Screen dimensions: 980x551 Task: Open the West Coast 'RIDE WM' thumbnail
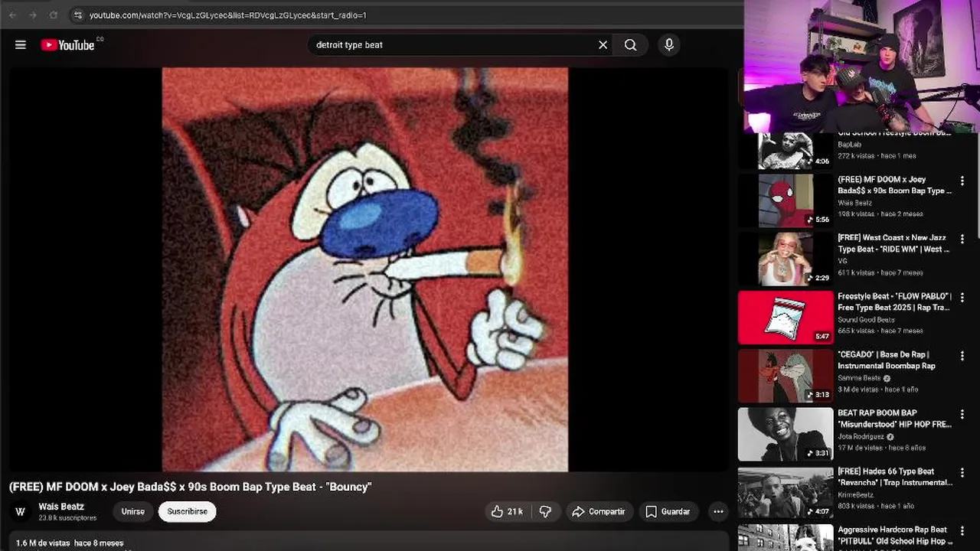click(x=786, y=259)
